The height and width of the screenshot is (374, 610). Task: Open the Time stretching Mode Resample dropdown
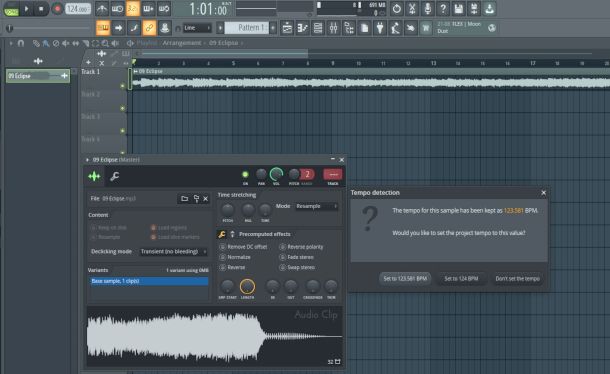[x=316, y=206]
